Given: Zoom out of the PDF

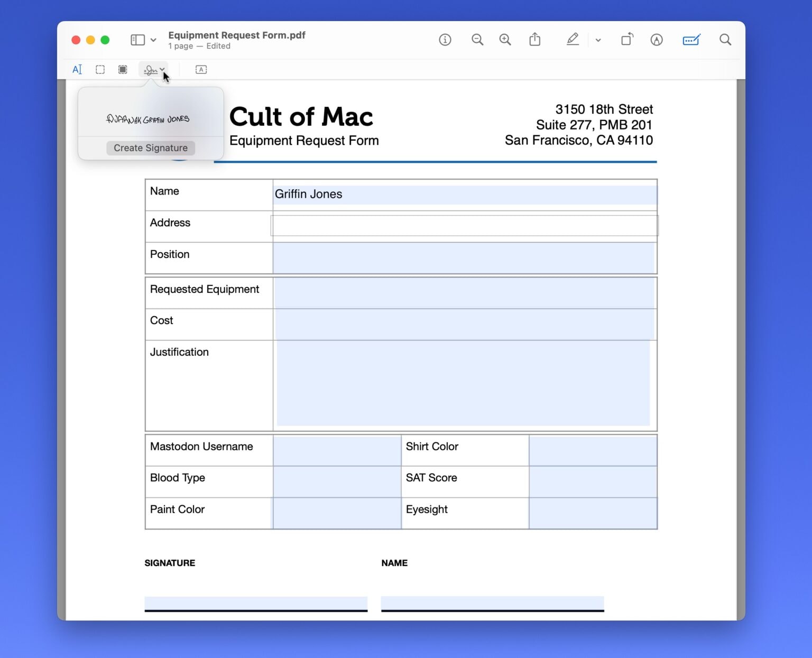Looking at the screenshot, I should (x=477, y=40).
